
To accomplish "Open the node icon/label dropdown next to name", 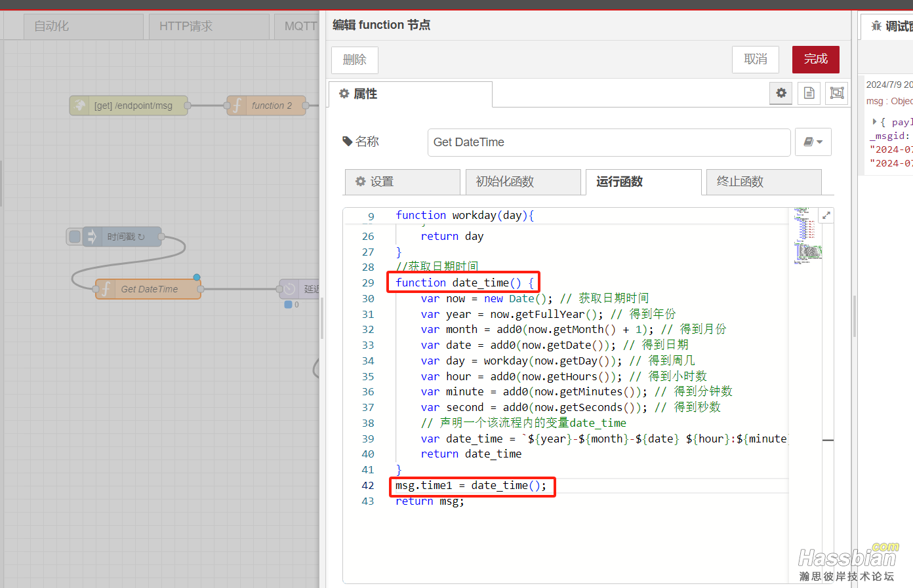I will coord(813,142).
